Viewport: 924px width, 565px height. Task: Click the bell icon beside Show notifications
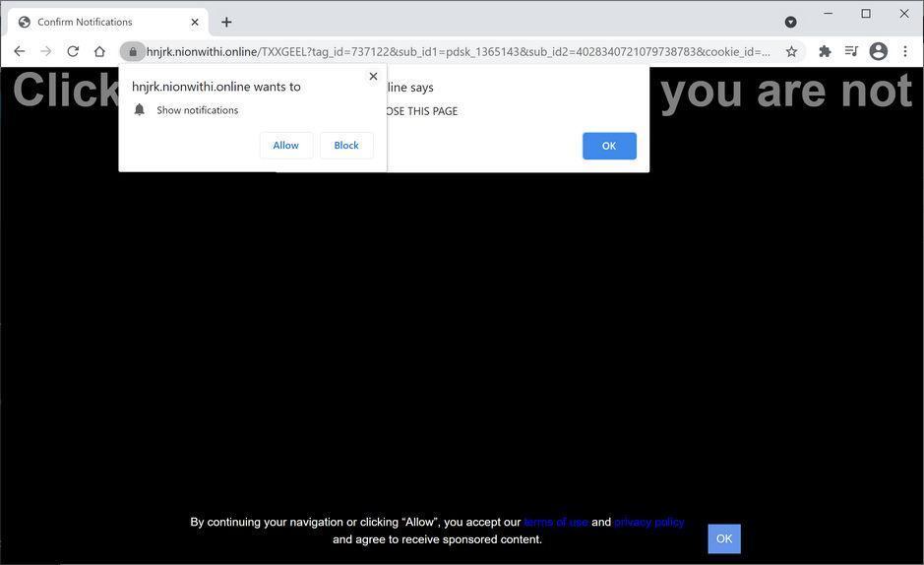click(x=139, y=109)
